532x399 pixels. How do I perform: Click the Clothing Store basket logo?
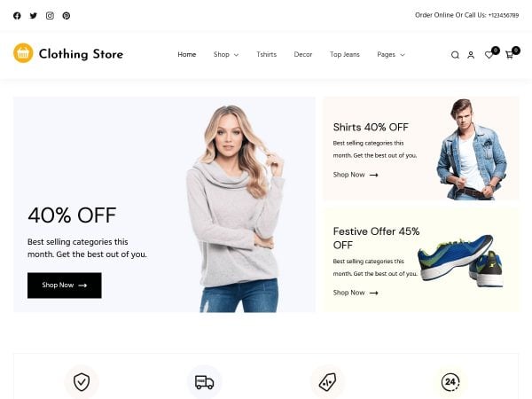pos(23,53)
